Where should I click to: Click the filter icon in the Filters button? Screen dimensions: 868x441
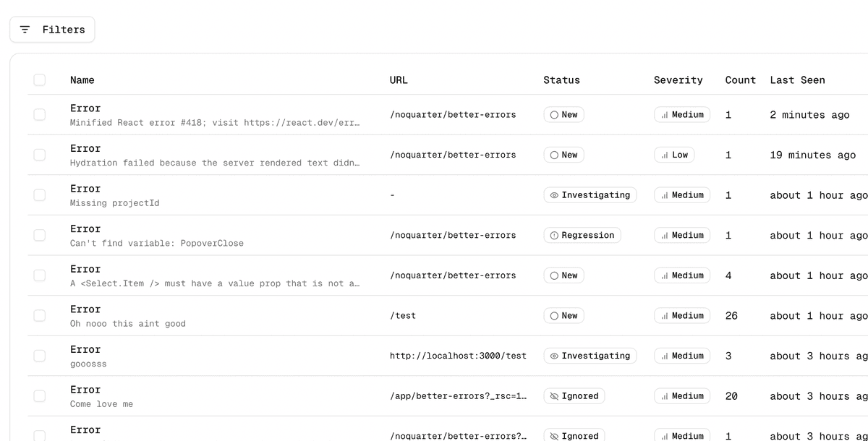click(25, 29)
